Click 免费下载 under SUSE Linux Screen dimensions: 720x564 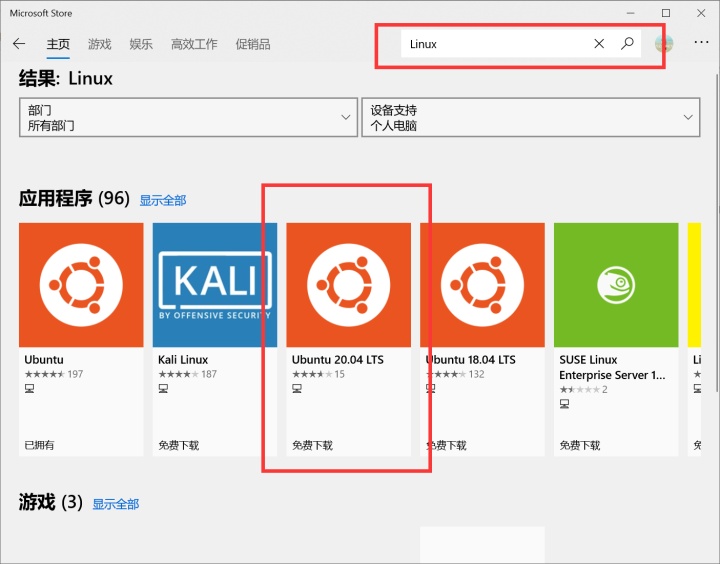[x=579, y=445]
